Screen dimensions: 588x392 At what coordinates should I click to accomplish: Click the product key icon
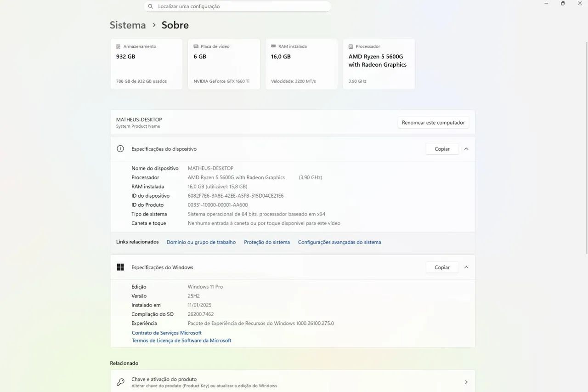click(x=120, y=382)
